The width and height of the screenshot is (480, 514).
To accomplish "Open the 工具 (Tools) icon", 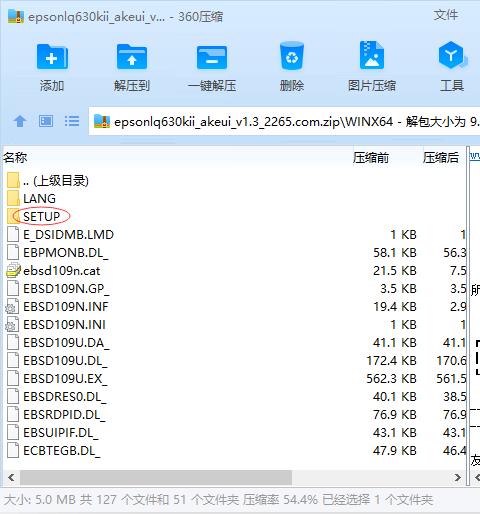I will 452,56.
